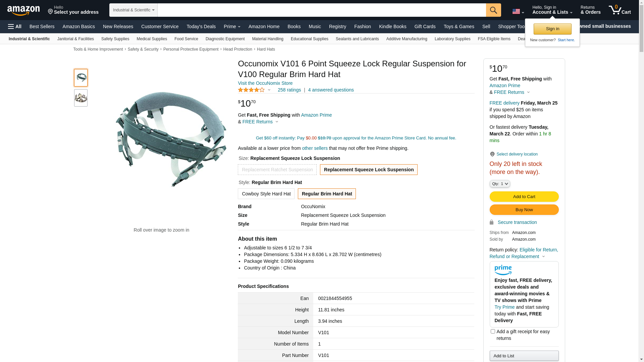
Task: Check the gift receipt checkbox
Action: tap(493, 331)
